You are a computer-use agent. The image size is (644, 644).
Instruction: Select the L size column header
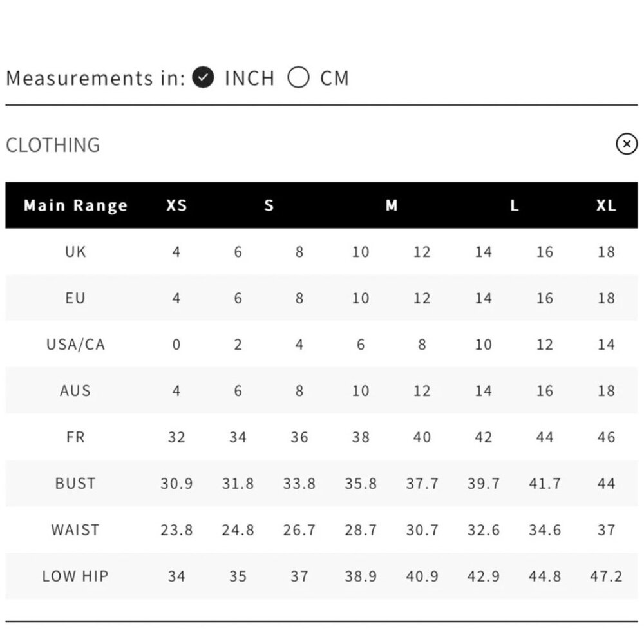514,205
